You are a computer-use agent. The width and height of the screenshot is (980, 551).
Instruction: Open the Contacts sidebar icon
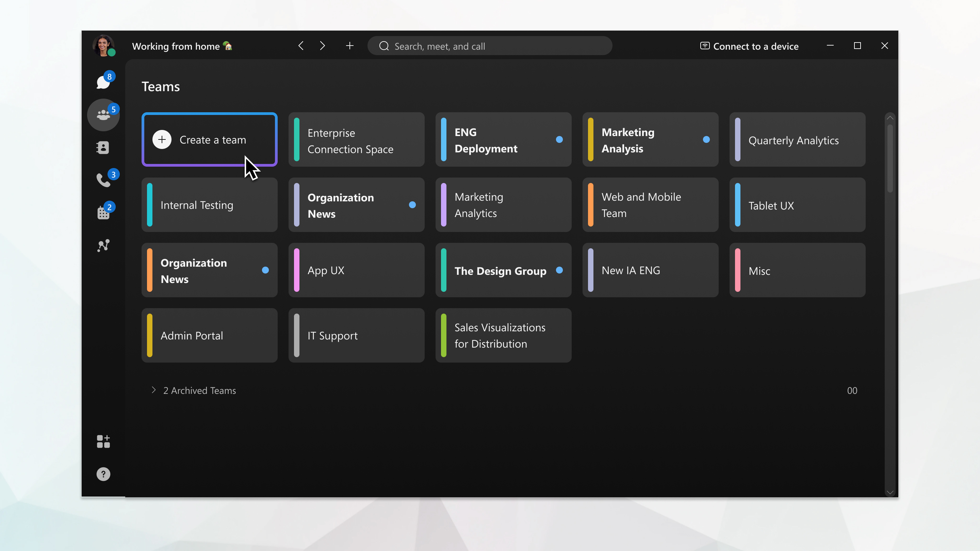[103, 148]
